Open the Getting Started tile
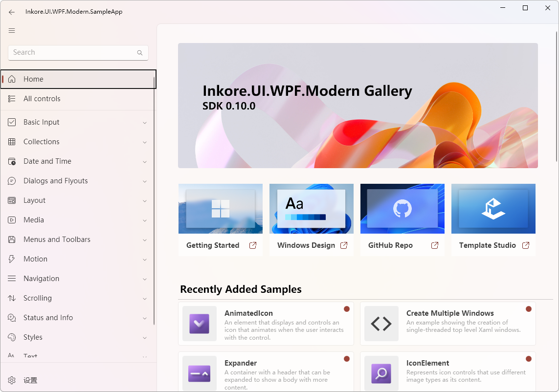This screenshot has height=392, width=559. [x=221, y=219]
